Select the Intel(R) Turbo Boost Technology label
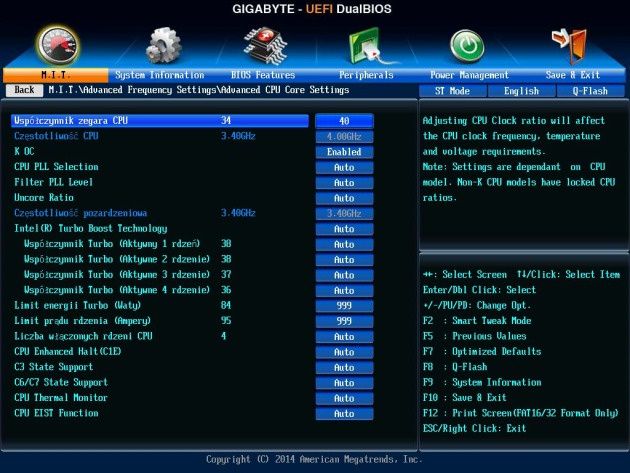630x473 pixels. point(91,229)
